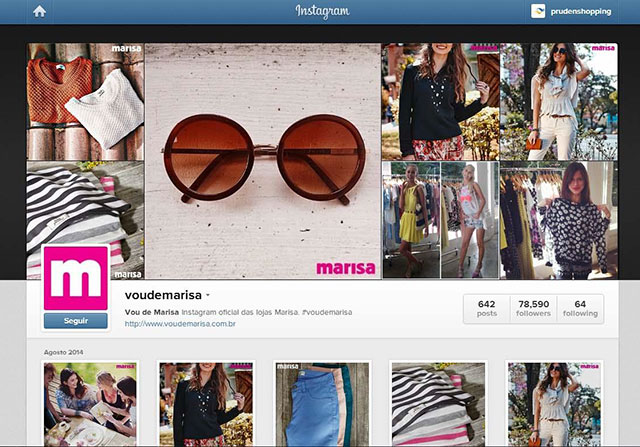
Task: Open the girls in clothing store photo
Action: pyautogui.click(x=440, y=220)
